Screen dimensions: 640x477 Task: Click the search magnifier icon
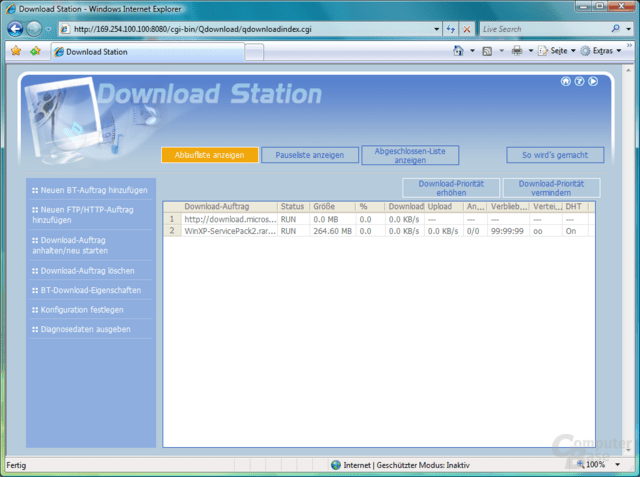pyautogui.click(x=616, y=29)
